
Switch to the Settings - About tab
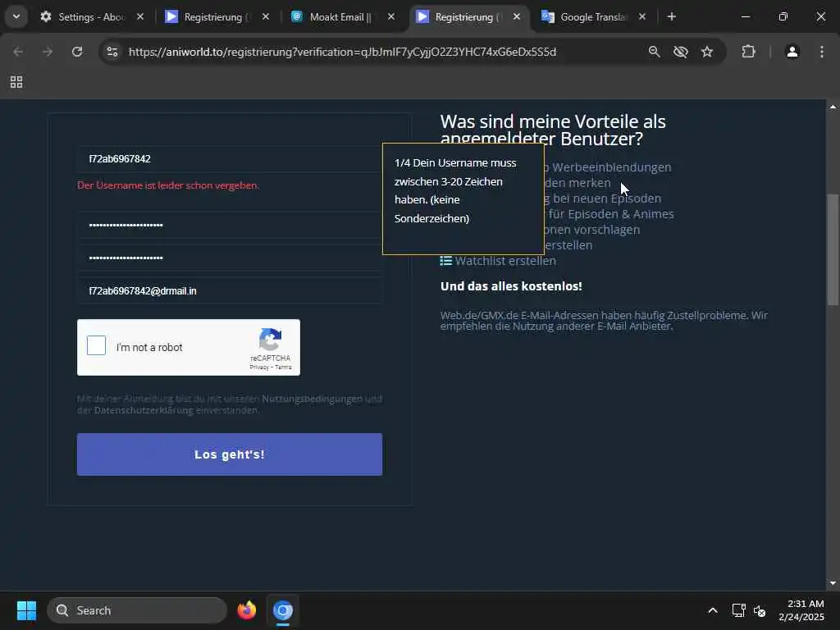[x=83, y=17]
